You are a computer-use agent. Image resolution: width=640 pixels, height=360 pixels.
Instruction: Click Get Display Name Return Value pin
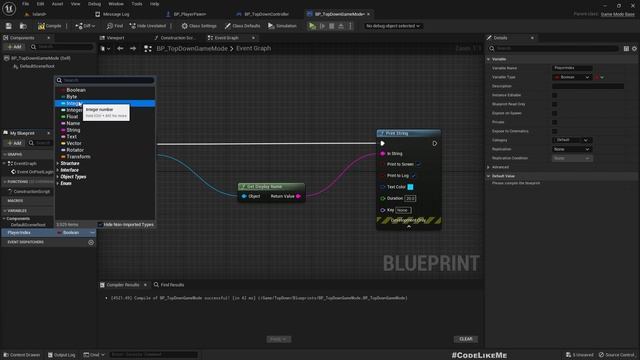coord(298,196)
